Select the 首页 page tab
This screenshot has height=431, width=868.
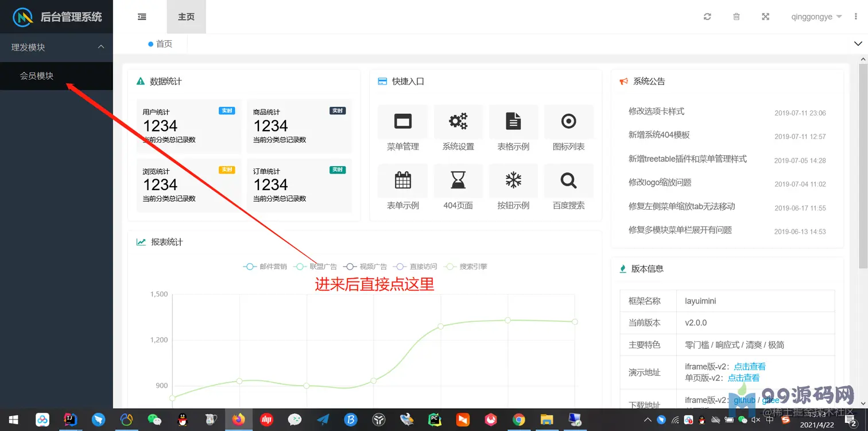160,44
